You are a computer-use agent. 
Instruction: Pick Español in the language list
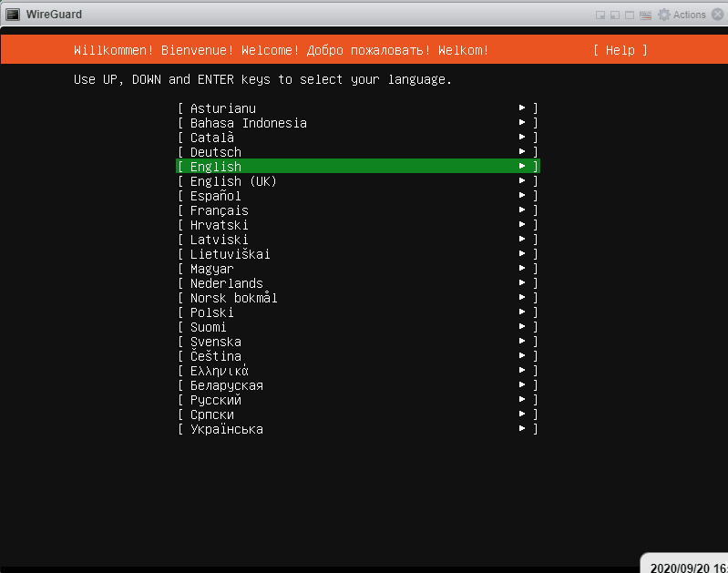click(216, 196)
